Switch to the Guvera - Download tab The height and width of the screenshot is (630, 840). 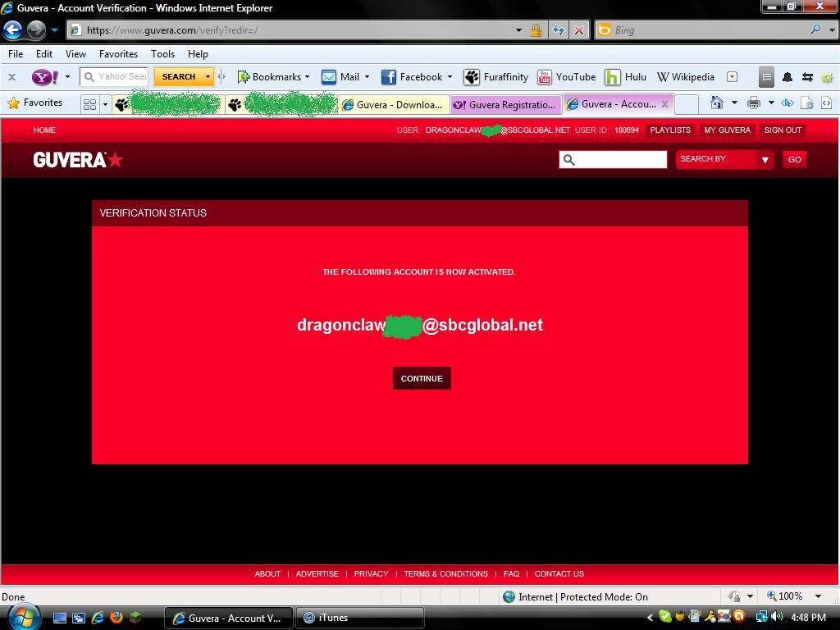[x=394, y=104]
